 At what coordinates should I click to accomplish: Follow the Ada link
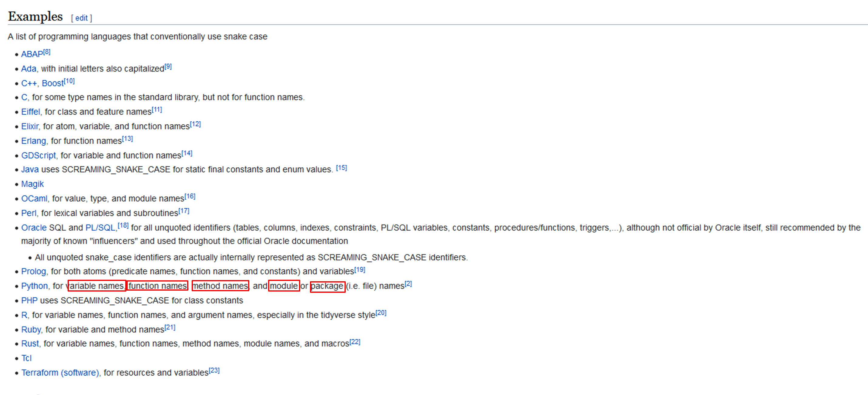pos(29,69)
